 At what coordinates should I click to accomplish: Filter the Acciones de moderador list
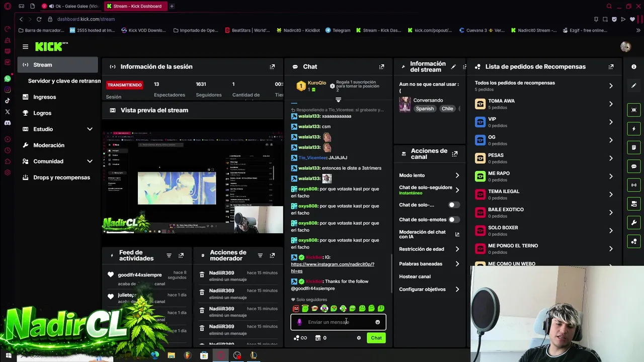click(260, 255)
